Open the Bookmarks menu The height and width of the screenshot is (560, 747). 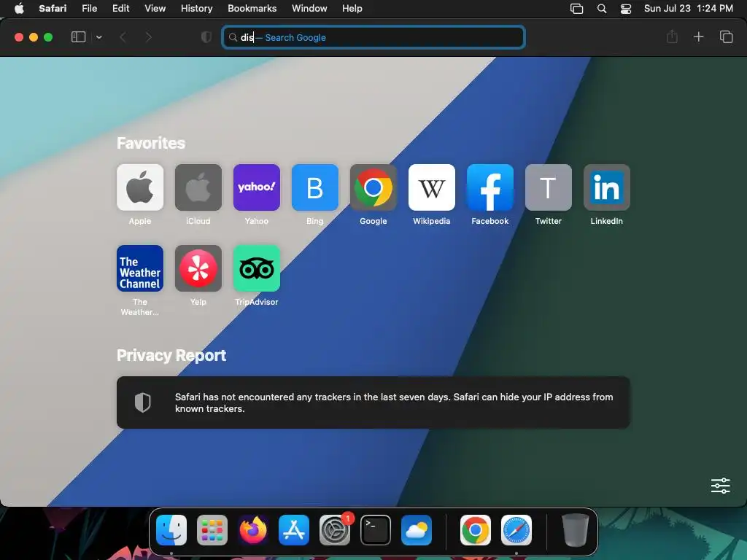[x=252, y=8]
